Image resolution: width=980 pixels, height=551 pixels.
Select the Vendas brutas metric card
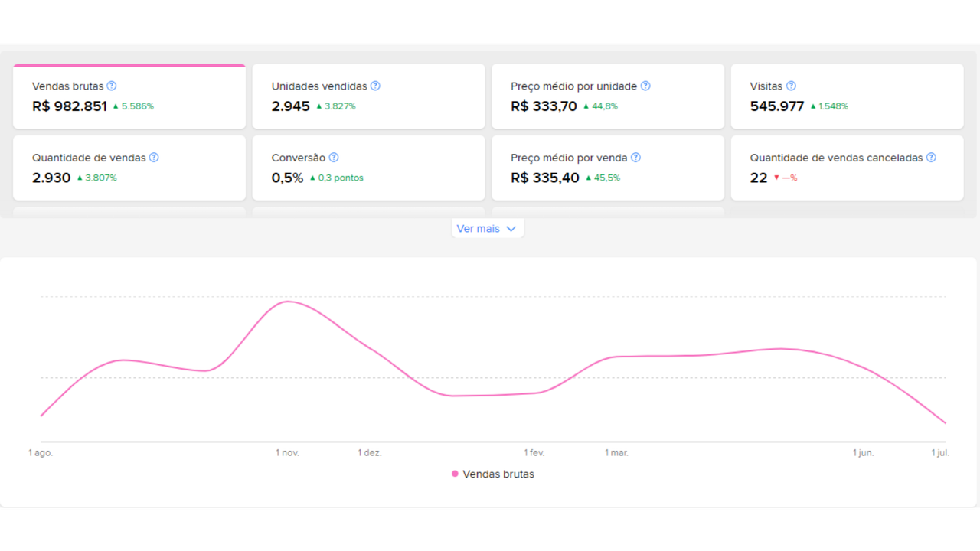tap(129, 96)
